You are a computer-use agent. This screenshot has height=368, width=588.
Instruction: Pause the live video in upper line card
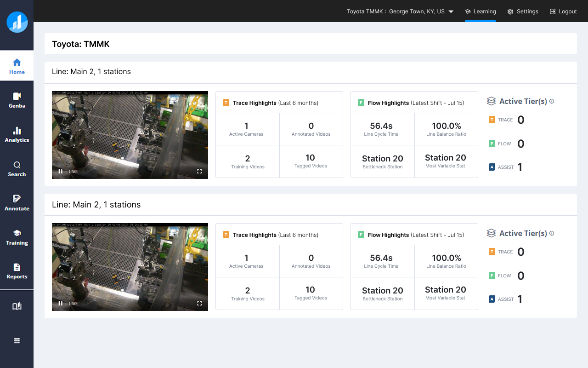coord(60,171)
